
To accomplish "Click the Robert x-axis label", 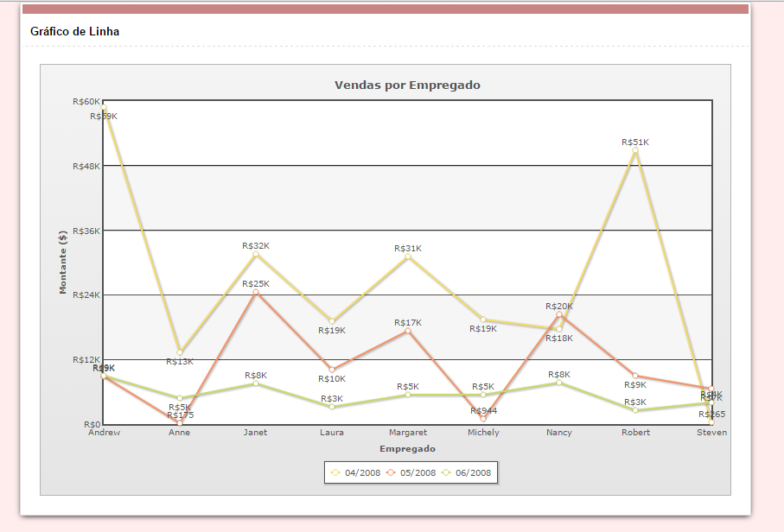I will [x=635, y=433].
